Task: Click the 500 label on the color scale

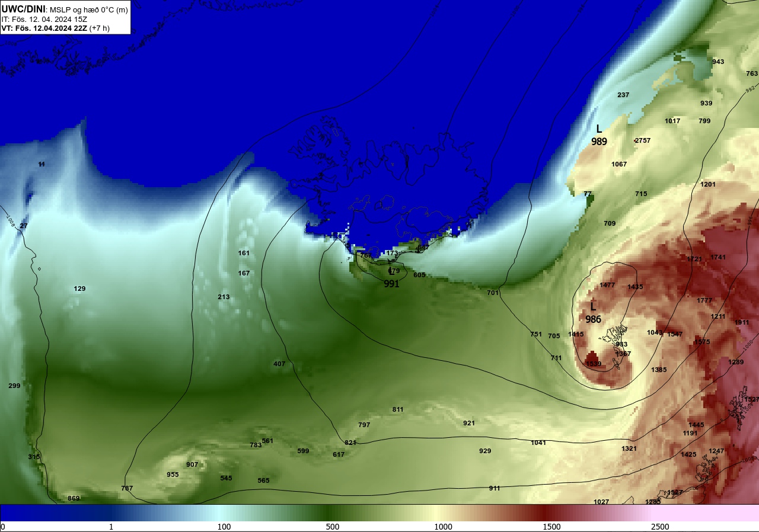Action: [333, 527]
